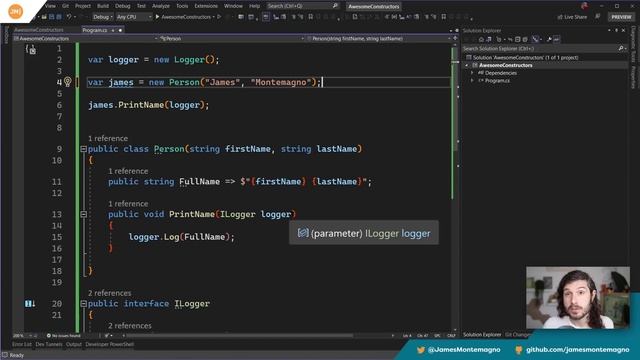Click the user account avatar icon
Screen dimensions: 640x360
pyautogui.click(x=584, y=6)
